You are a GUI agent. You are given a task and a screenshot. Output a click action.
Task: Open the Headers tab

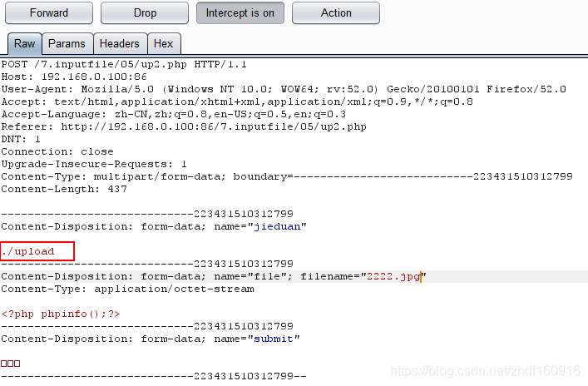tap(120, 44)
